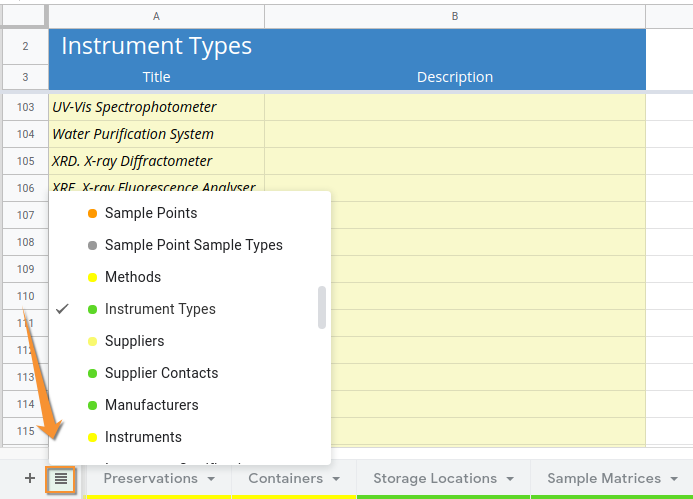Click the all sheets list icon
Image resolution: width=693 pixels, height=499 pixels.
[61, 479]
